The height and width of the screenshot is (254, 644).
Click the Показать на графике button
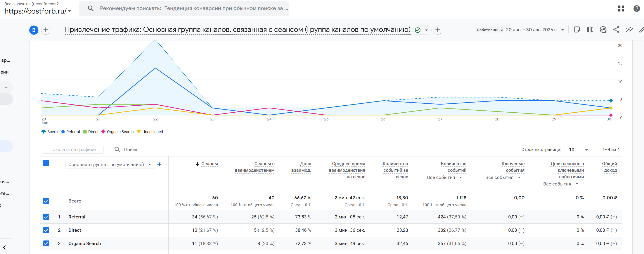(x=73, y=149)
